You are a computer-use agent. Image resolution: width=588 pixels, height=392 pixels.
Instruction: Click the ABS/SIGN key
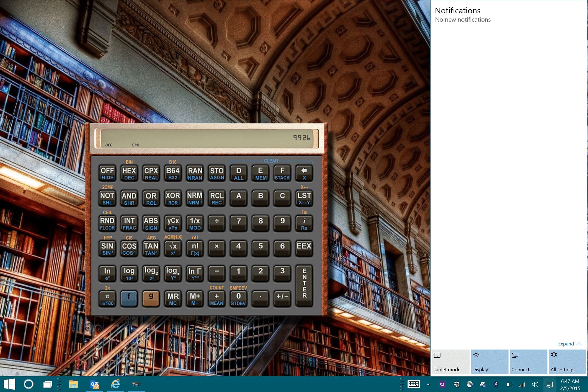151,224
